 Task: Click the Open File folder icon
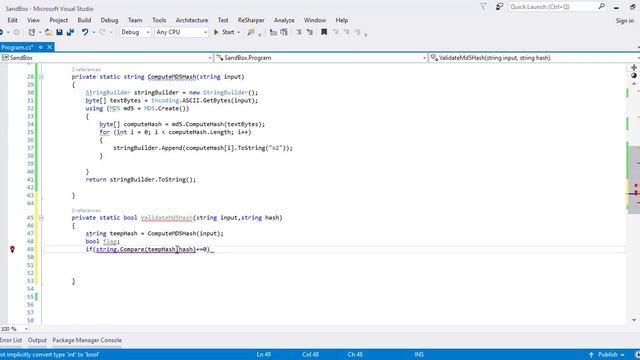pyautogui.click(x=48, y=32)
